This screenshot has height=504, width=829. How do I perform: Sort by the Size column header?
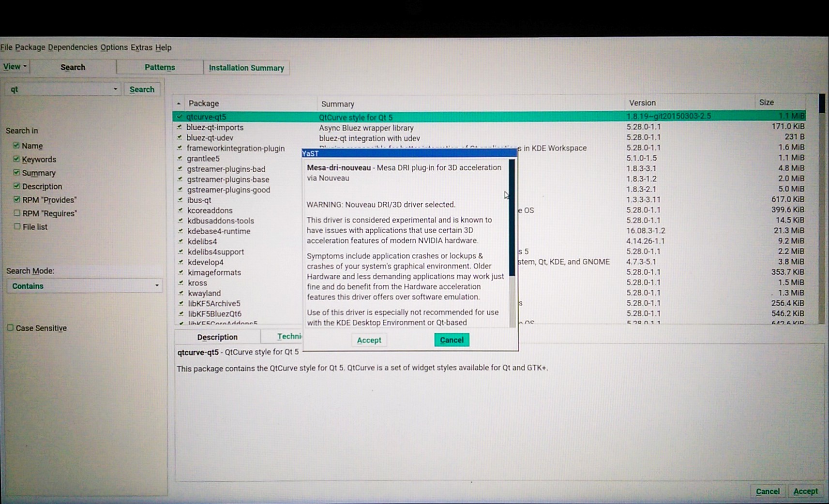click(x=780, y=103)
